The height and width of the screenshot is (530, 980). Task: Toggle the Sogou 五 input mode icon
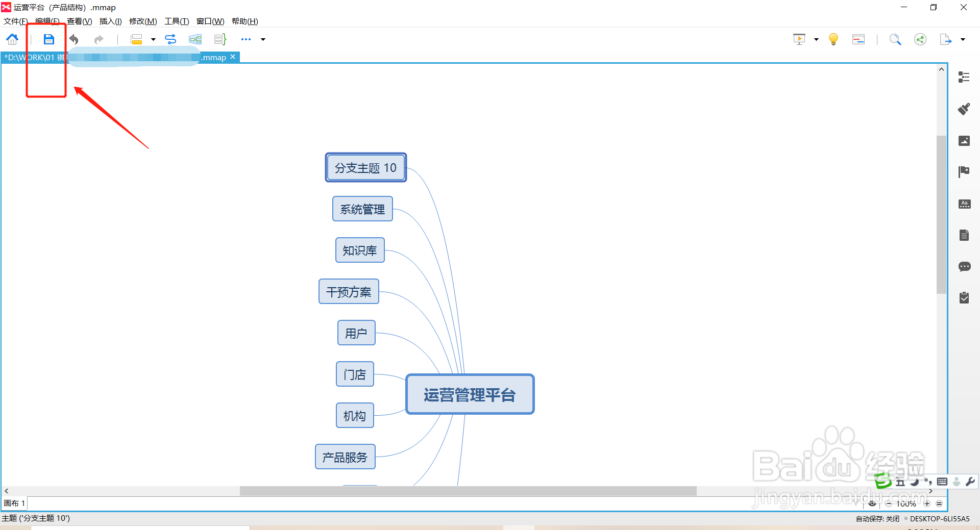[900, 482]
